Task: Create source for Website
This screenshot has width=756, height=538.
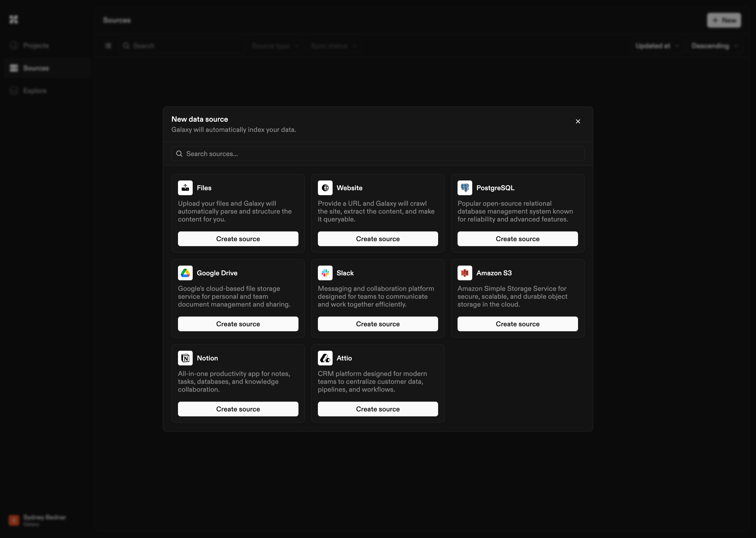Action: [378, 239]
